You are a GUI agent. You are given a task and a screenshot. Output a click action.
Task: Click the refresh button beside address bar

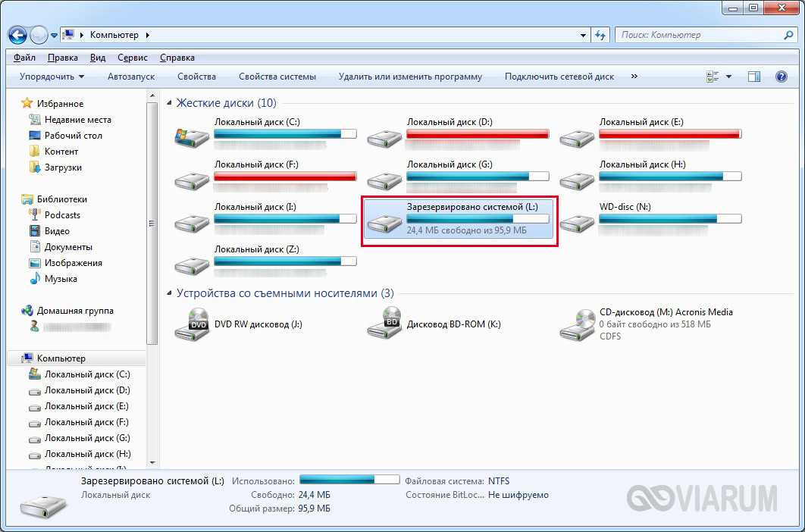600,35
